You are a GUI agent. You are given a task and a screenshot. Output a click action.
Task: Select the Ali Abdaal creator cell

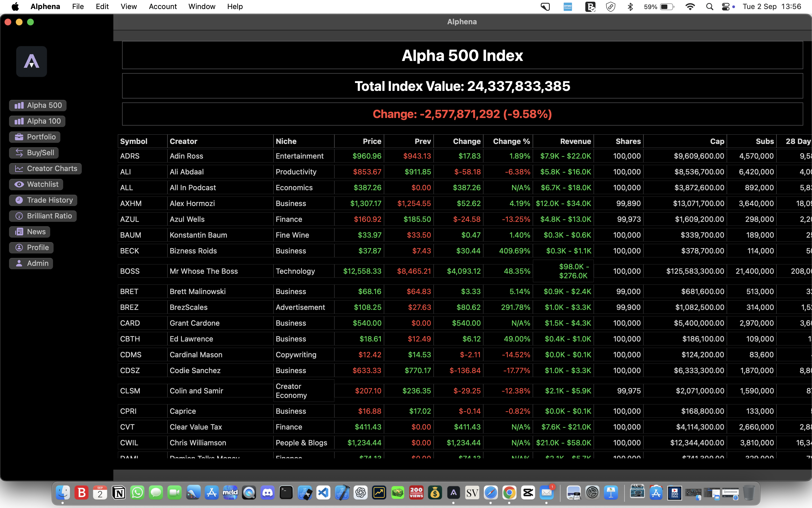coord(220,172)
